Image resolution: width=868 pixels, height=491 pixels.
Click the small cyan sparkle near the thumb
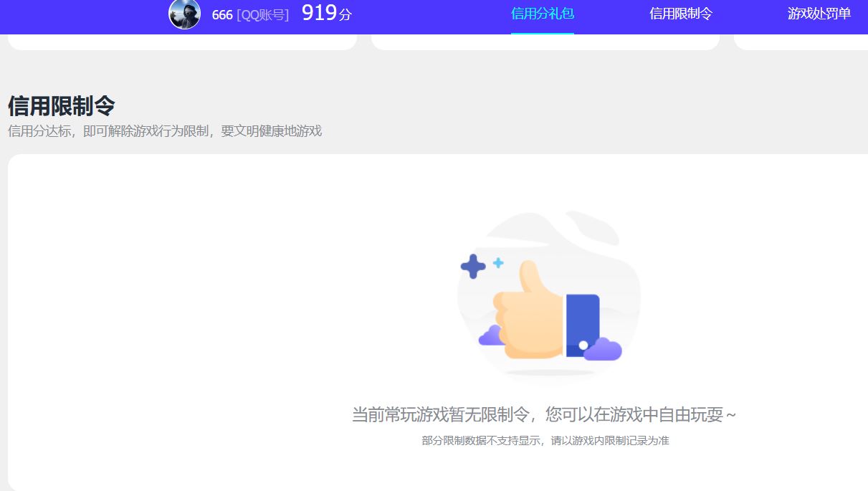pyautogui.click(x=500, y=264)
